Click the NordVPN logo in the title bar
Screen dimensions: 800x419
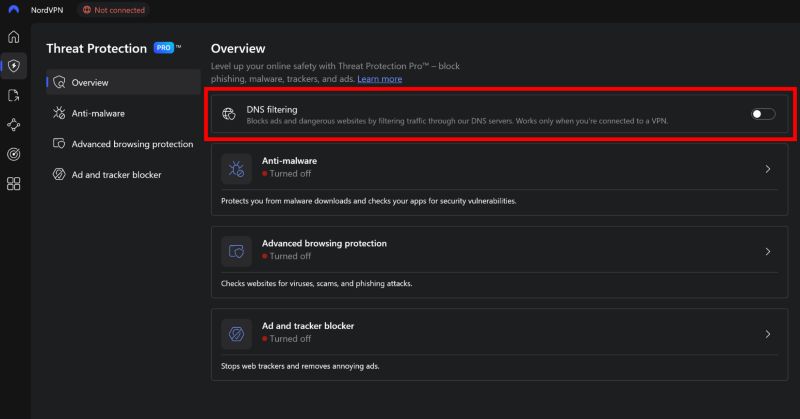(14, 10)
